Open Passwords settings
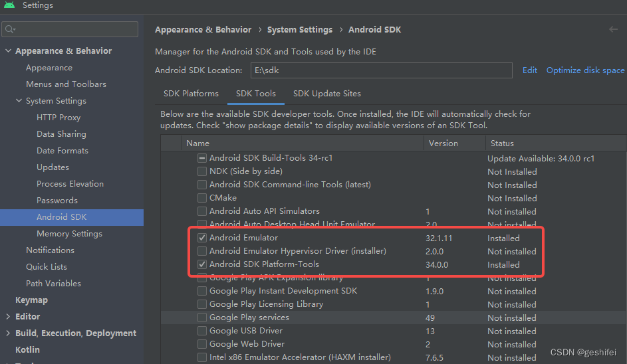 click(57, 200)
